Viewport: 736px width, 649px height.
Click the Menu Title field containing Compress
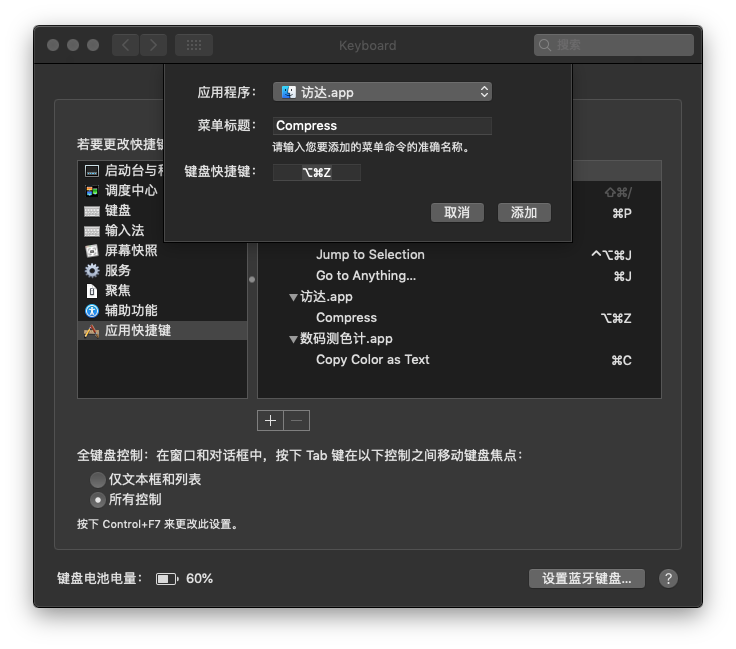[382, 126]
